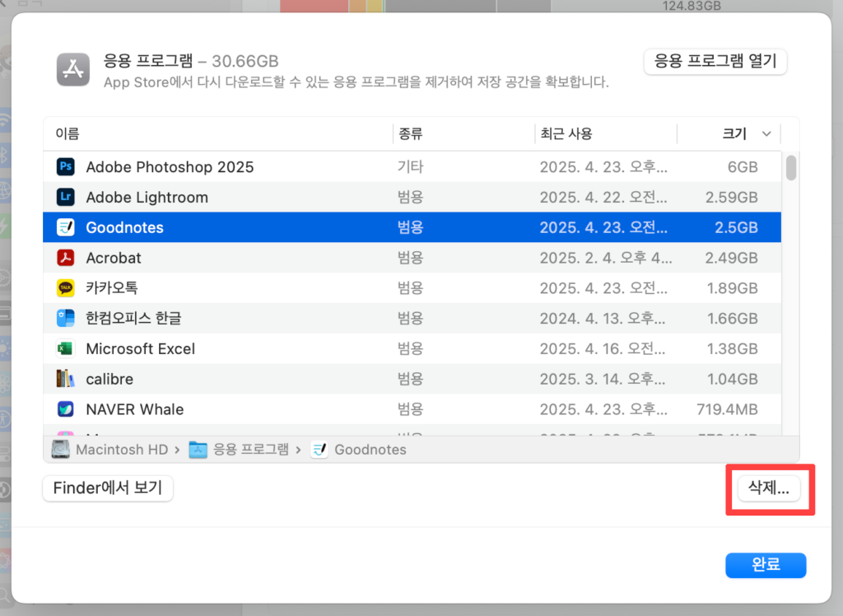
Task: Click the 기타 type of Photoshop row
Action: point(410,167)
